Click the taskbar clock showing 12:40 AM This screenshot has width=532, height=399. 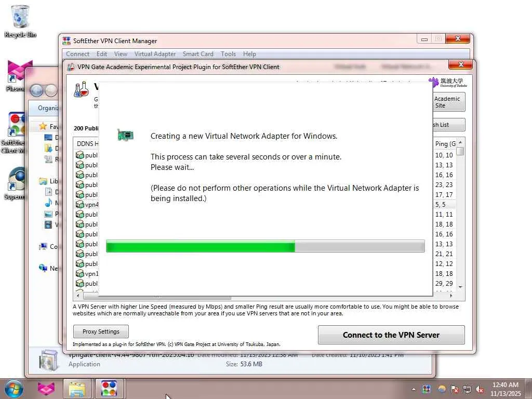click(x=505, y=389)
